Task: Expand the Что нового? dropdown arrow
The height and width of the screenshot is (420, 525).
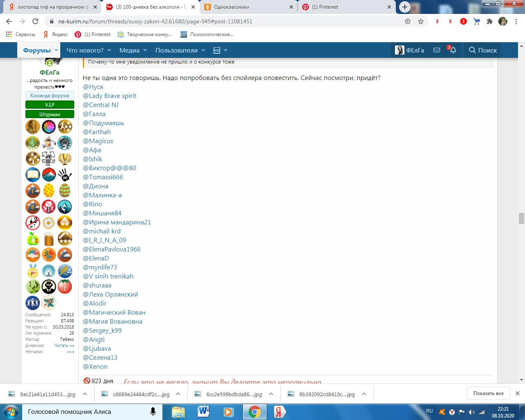Action: 110,50
